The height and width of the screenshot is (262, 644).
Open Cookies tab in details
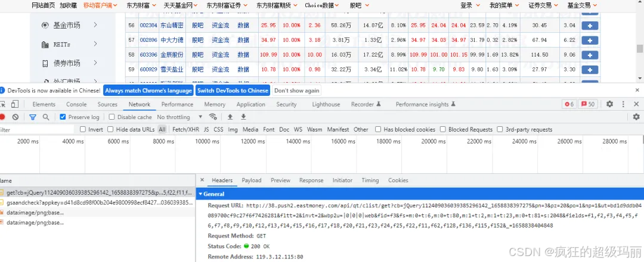[x=398, y=180]
